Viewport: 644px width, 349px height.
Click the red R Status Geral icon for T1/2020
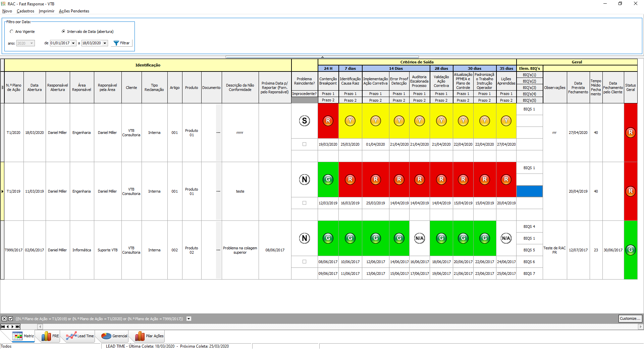tap(631, 133)
